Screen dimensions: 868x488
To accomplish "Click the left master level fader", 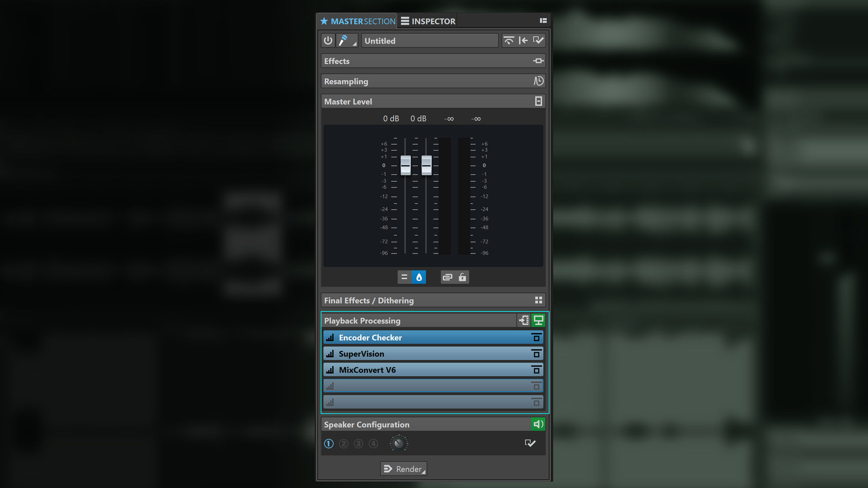I will [405, 166].
